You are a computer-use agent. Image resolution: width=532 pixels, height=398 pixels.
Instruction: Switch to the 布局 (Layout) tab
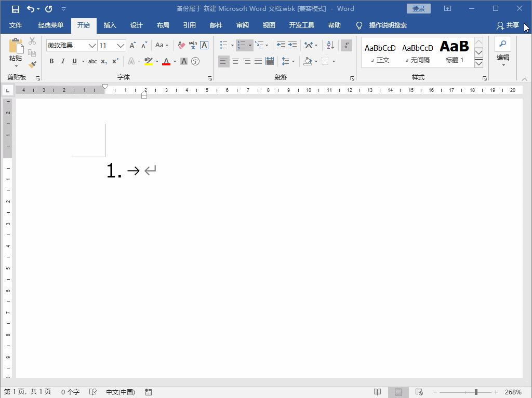(x=163, y=25)
